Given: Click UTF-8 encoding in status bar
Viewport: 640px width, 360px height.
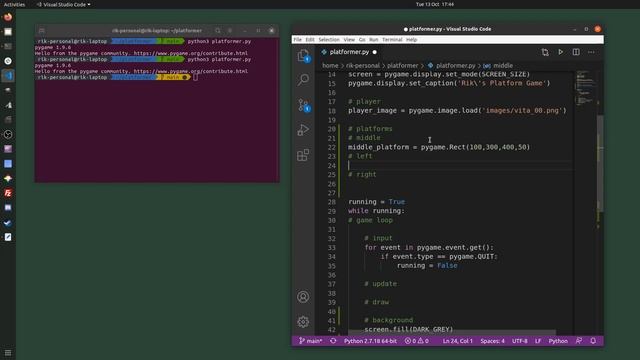Looking at the screenshot, I should (520, 341).
